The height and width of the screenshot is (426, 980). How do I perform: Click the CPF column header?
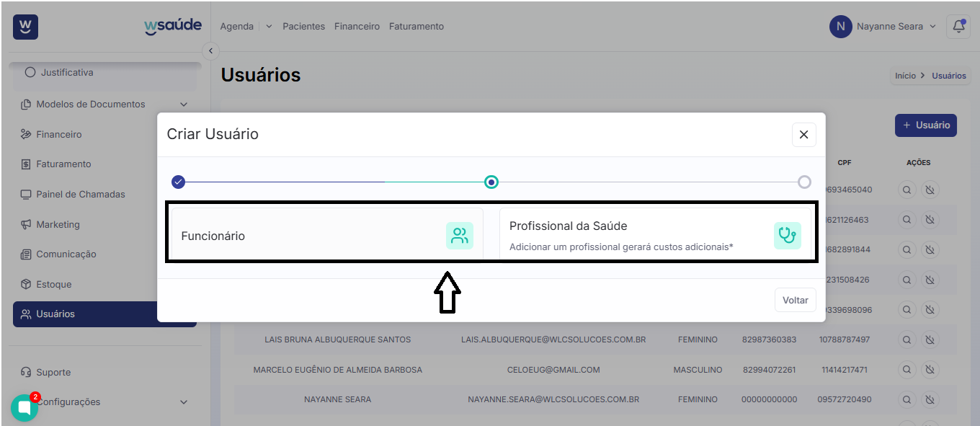click(845, 163)
